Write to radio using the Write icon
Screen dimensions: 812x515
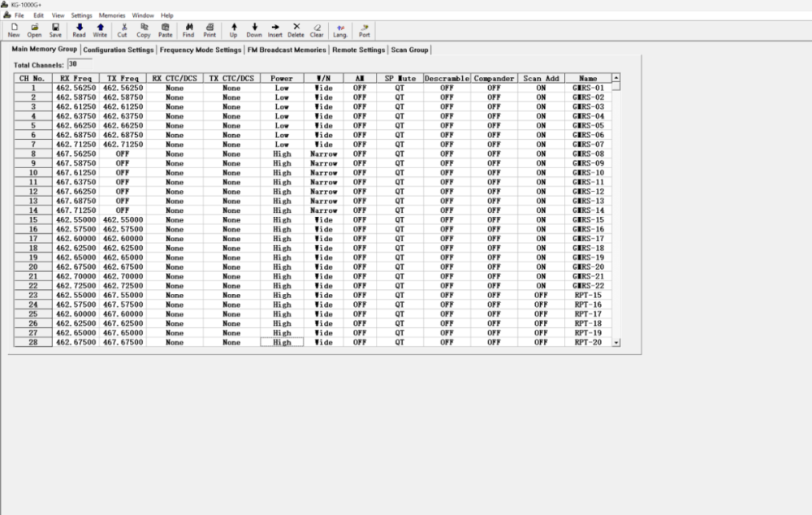[100, 30]
